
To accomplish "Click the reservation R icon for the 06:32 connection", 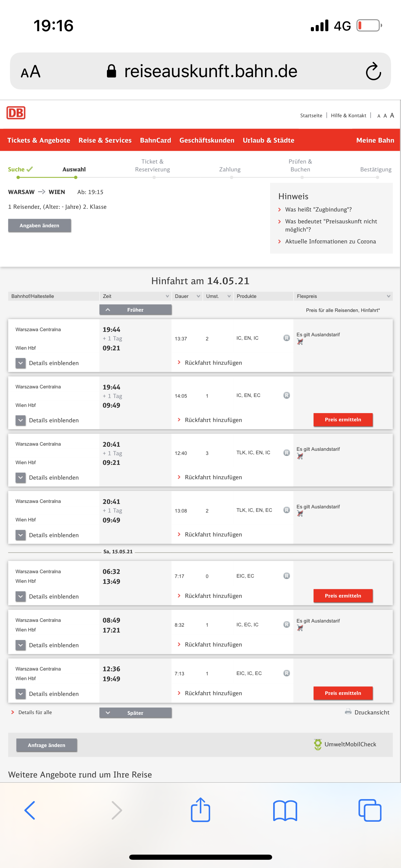I will click(287, 576).
